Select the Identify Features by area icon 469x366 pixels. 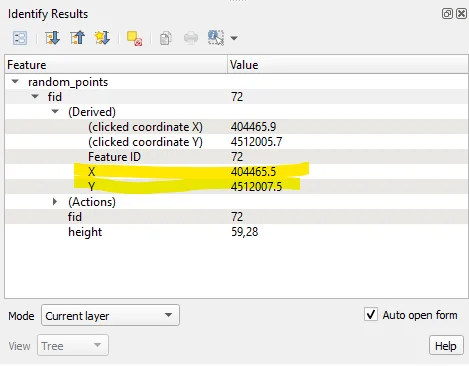pyautogui.click(x=216, y=38)
